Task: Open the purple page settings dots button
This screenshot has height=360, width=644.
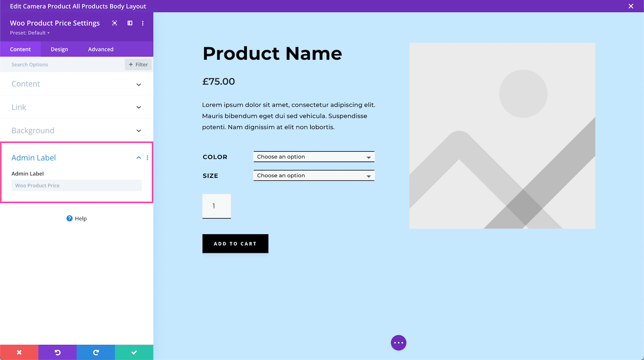Action: click(x=399, y=342)
